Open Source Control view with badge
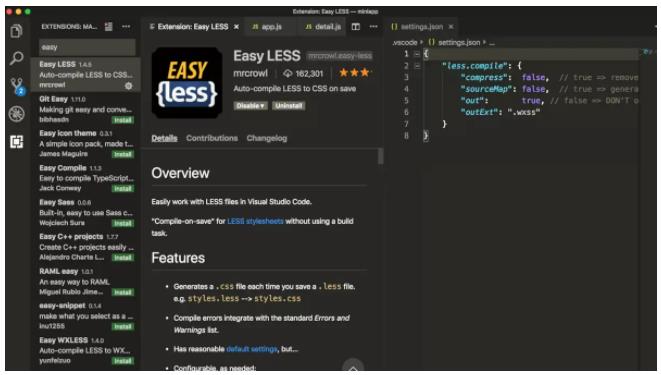Screen dimensions: 661x375 [x=17, y=86]
